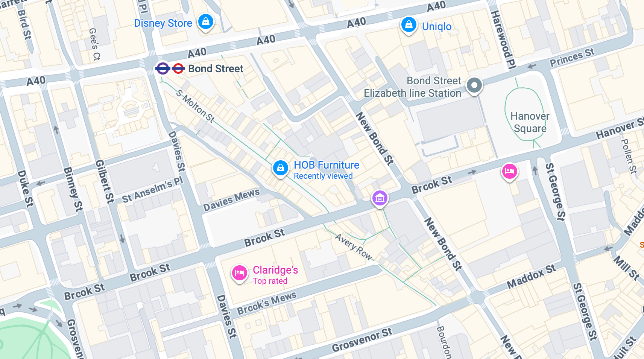The width and height of the screenshot is (644, 359).
Task: Select the S Molton St street label
Action: (x=195, y=106)
